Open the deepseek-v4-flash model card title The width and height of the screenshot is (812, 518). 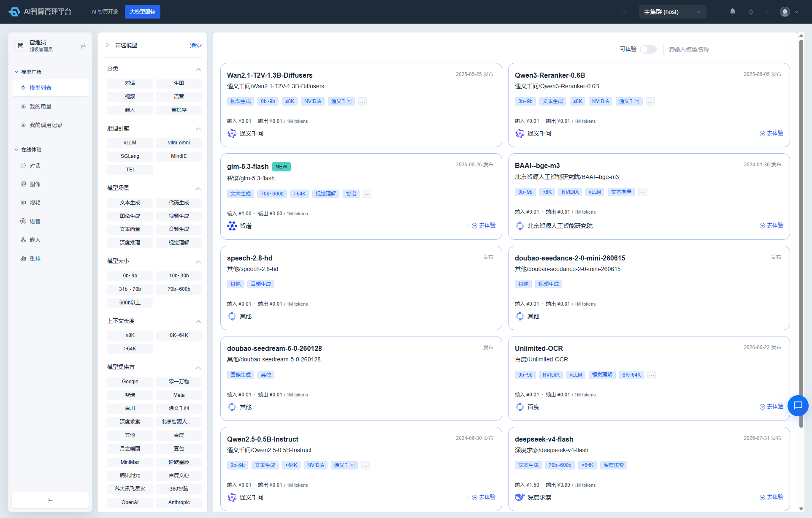click(x=544, y=439)
